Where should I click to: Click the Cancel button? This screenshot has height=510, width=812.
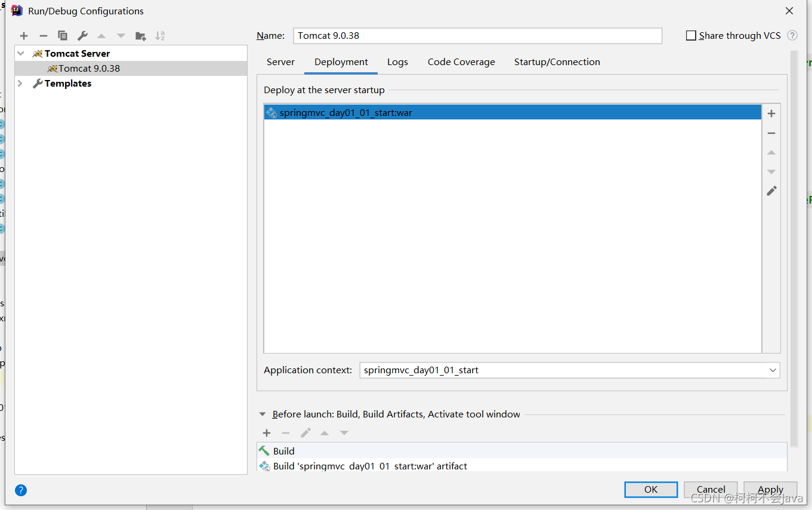pos(711,489)
